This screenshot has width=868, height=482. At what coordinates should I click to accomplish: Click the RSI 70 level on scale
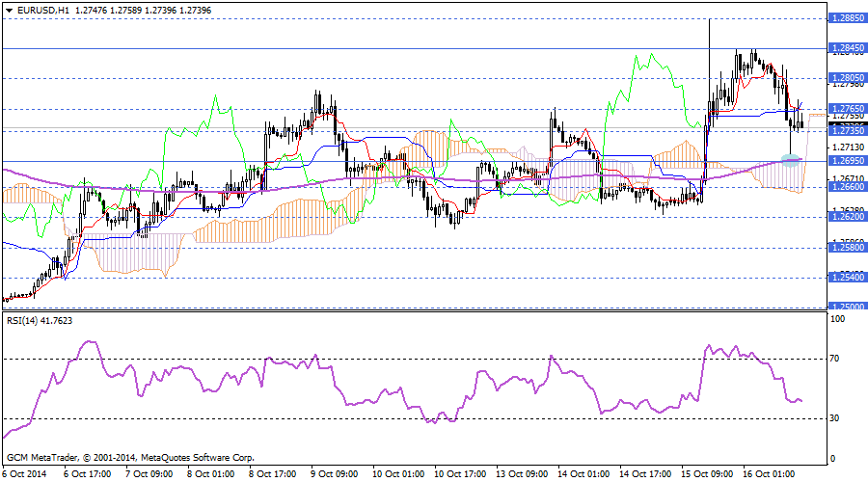[835, 359]
